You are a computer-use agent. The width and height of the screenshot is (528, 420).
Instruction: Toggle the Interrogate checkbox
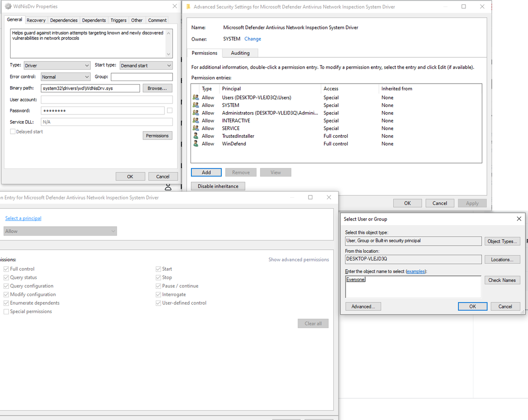pyautogui.click(x=158, y=295)
